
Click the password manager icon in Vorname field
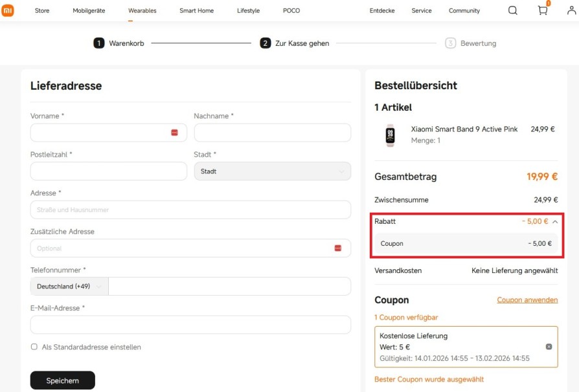(x=174, y=133)
